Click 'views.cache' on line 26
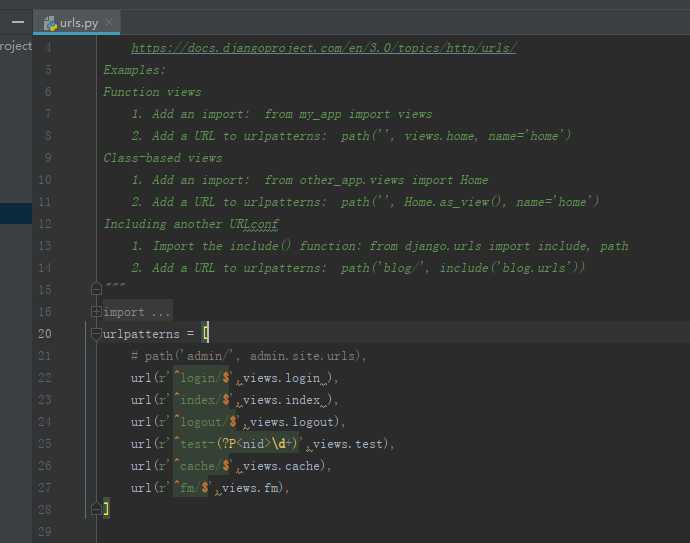 pyautogui.click(x=282, y=466)
